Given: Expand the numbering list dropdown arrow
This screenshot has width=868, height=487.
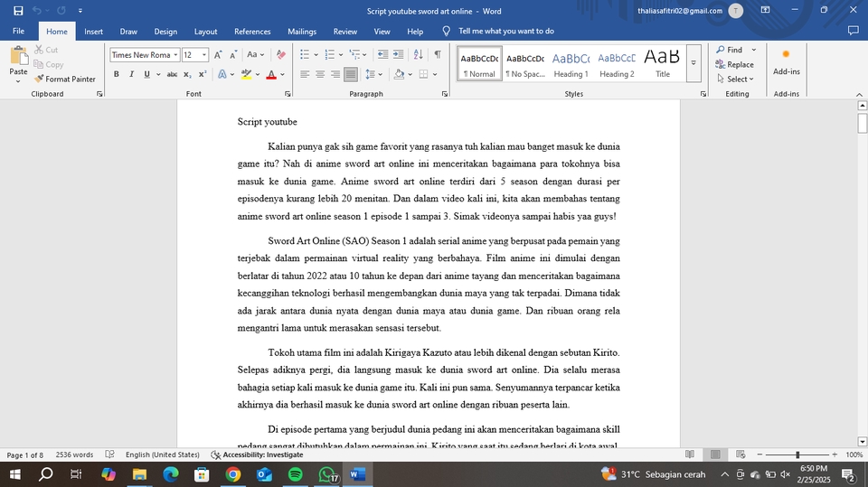Looking at the screenshot, I should tap(341, 55).
